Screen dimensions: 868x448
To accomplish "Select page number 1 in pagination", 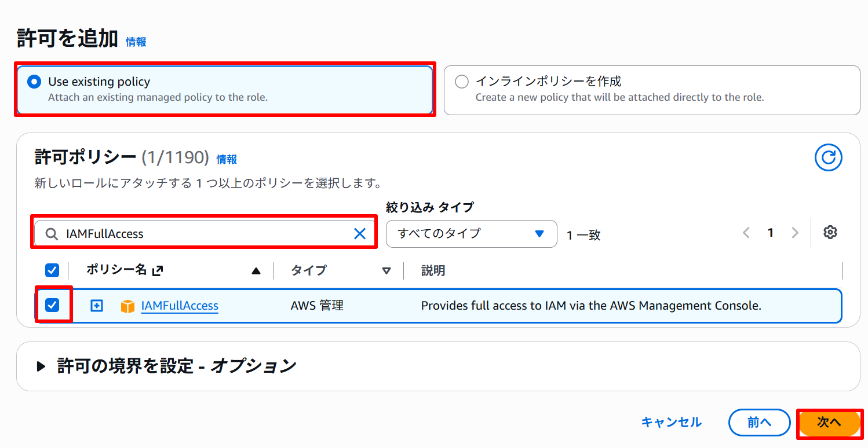I will (771, 233).
